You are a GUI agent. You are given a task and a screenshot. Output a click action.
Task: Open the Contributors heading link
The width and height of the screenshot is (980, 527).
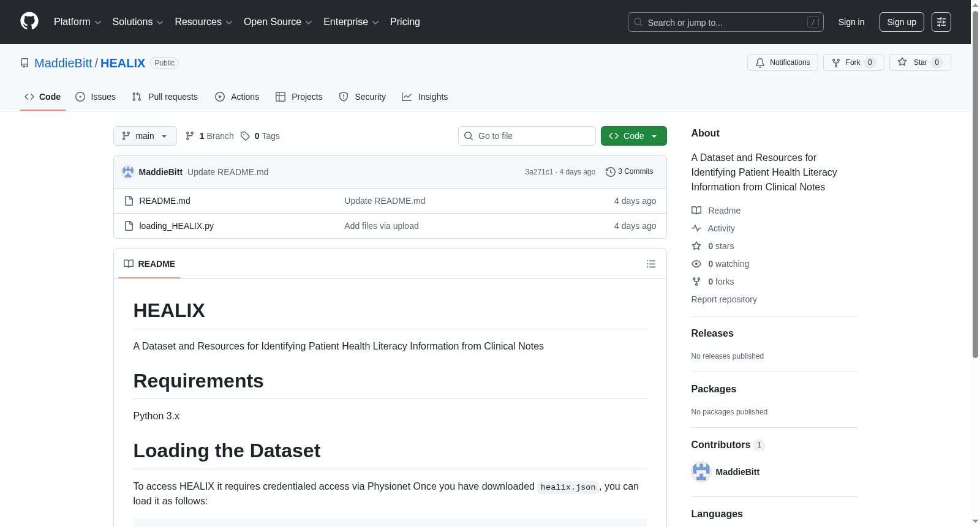(728, 444)
